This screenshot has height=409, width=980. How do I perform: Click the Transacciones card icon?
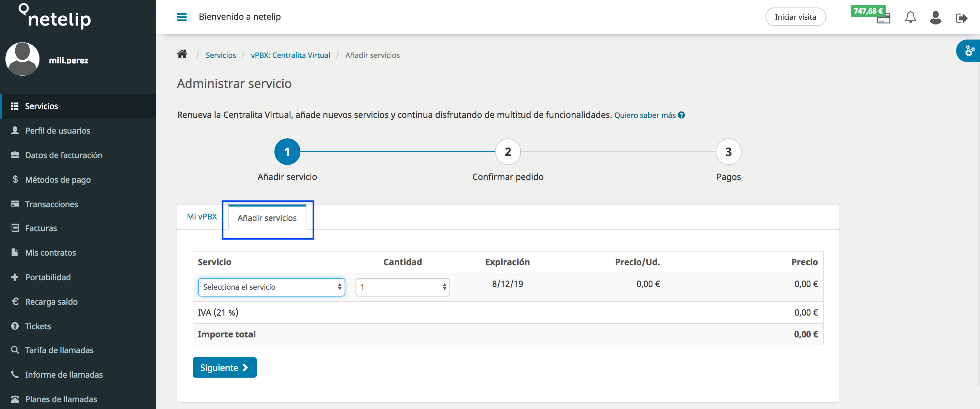(x=15, y=204)
